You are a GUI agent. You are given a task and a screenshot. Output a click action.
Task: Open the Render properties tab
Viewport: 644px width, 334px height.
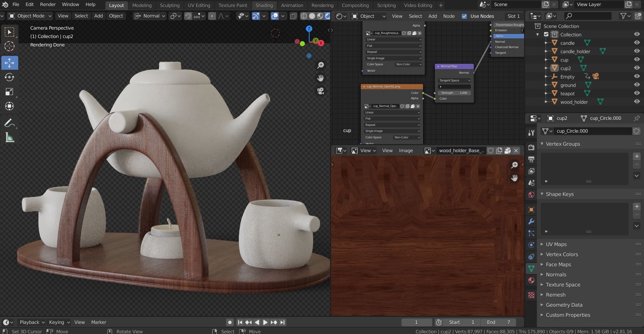[531, 147]
